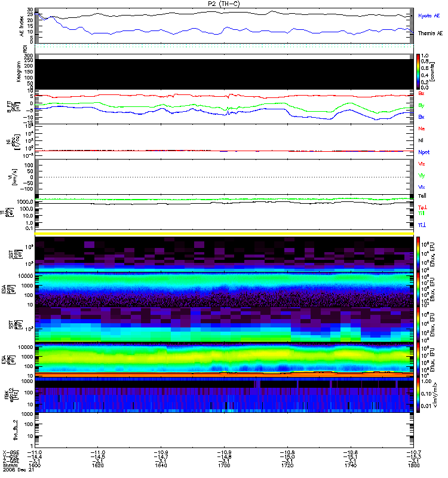Click the Vi [km/s] axis label
The width and height of the screenshot is (448, 478).
pos(13,177)
